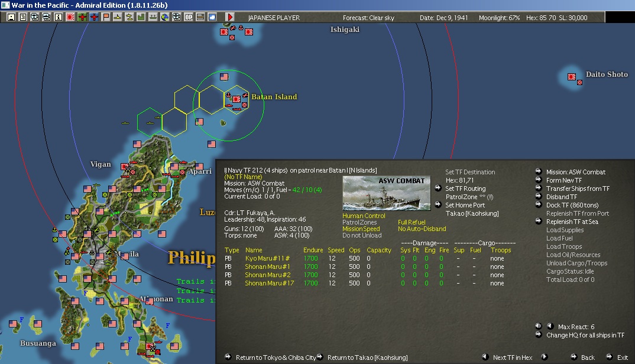Select Transfer Ships from TF
Viewport: 635px width, 364px height.
point(577,188)
